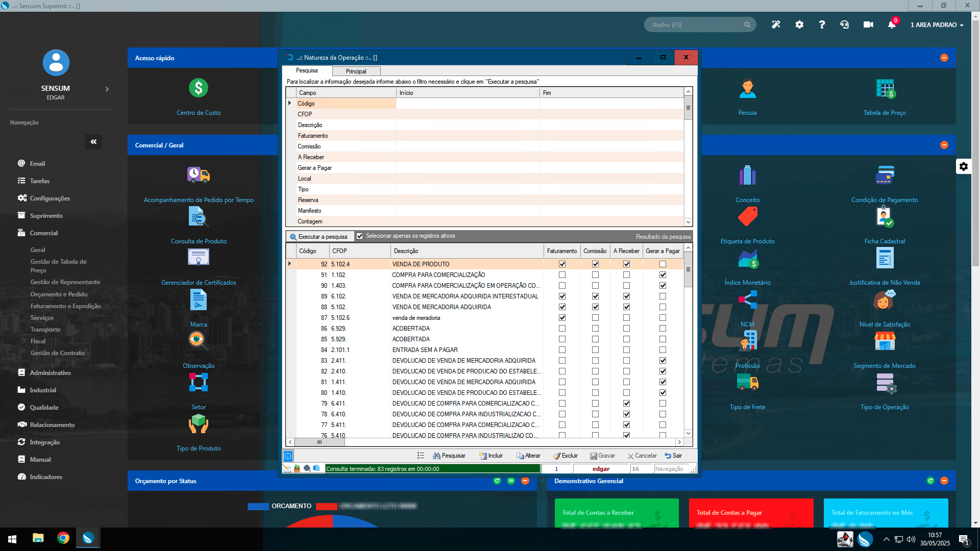Toggle A Receber checkbox for row 89
This screenshot has height=551, width=980.
click(626, 296)
